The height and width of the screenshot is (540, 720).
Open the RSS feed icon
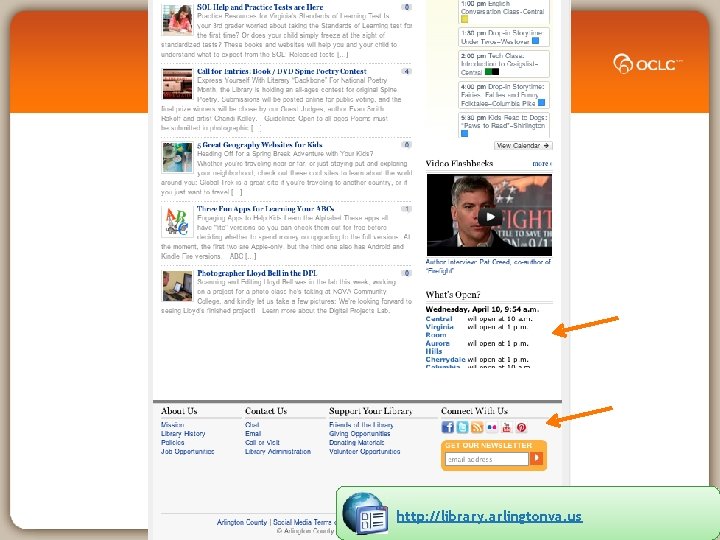pos(477,427)
